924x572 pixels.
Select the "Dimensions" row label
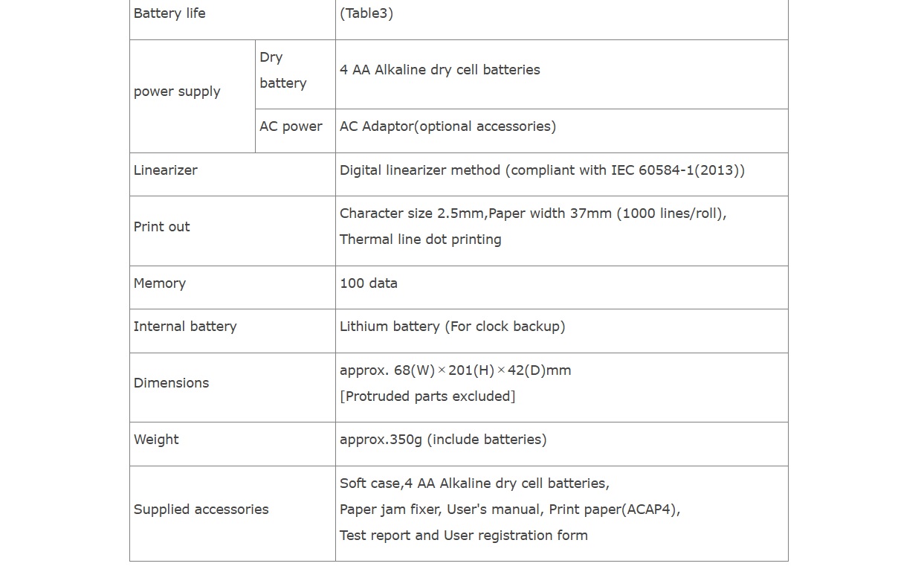point(172,383)
